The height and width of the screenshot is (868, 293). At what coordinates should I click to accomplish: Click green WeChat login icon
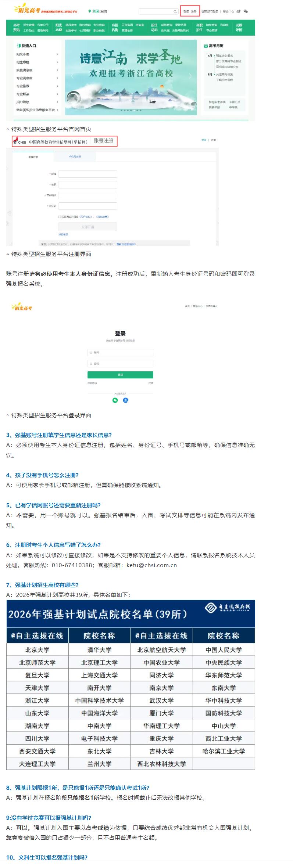[115, 400]
